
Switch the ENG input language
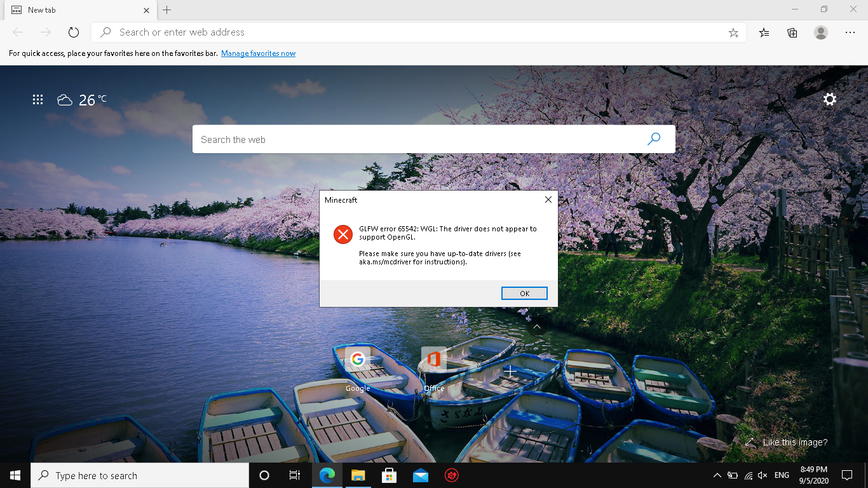[x=782, y=475]
